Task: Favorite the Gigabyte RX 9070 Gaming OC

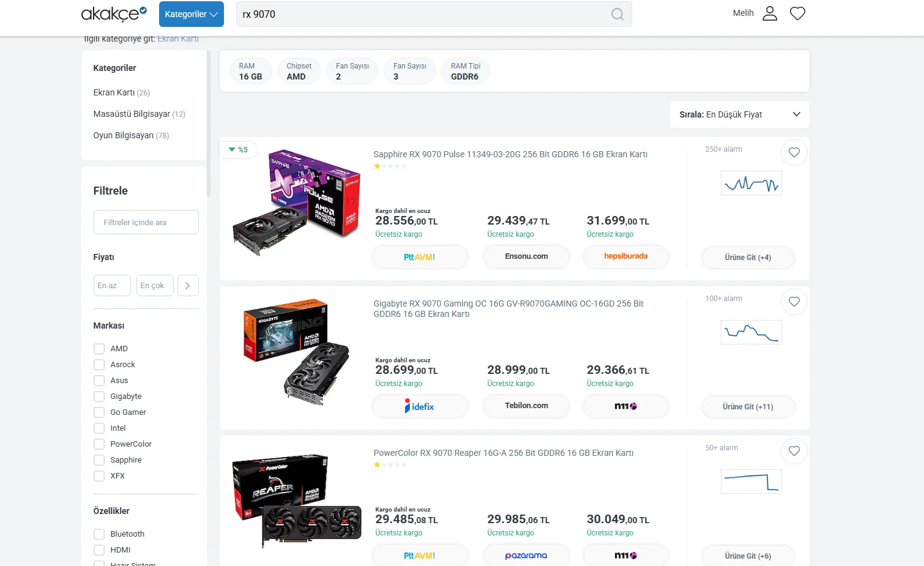Action: (x=794, y=302)
